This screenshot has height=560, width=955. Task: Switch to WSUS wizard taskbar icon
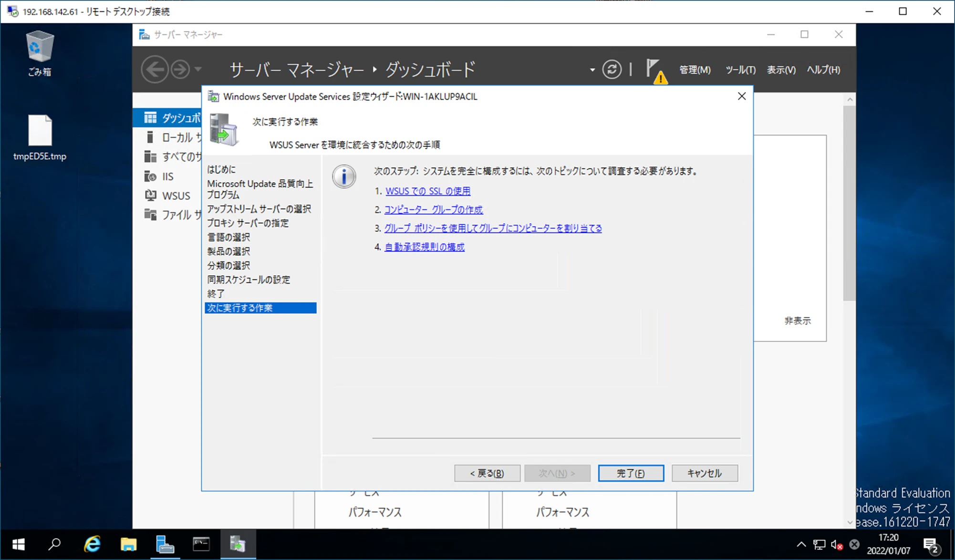[x=238, y=544]
